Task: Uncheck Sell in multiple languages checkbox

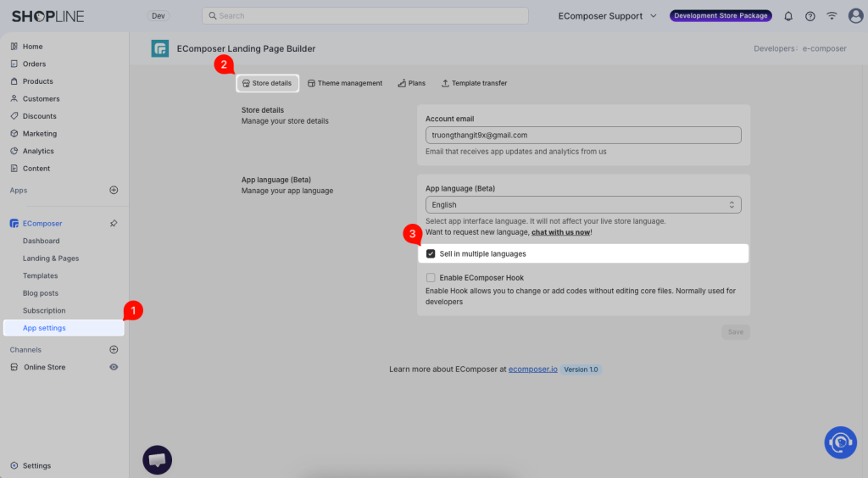Action: click(x=431, y=253)
